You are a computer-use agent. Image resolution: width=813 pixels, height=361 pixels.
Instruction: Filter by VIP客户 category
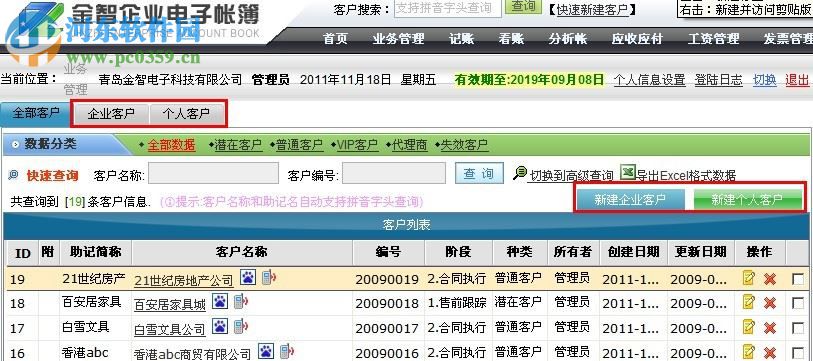pyautogui.click(x=357, y=145)
